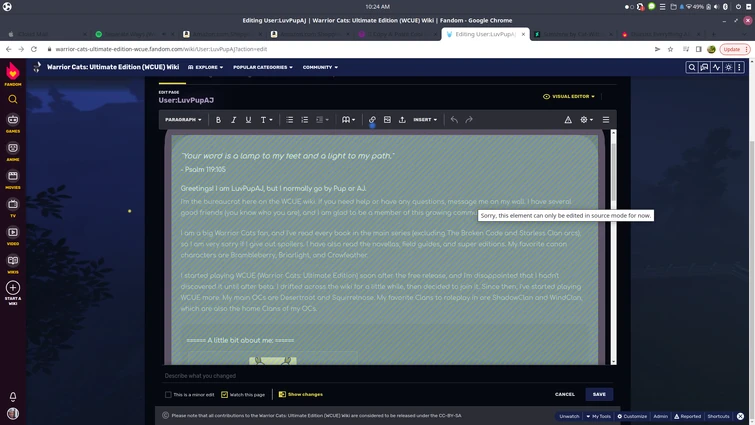Click Admin link in the bottom toolbar
The height and width of the screenshot is (425, 755).
(x=661, y=416)
